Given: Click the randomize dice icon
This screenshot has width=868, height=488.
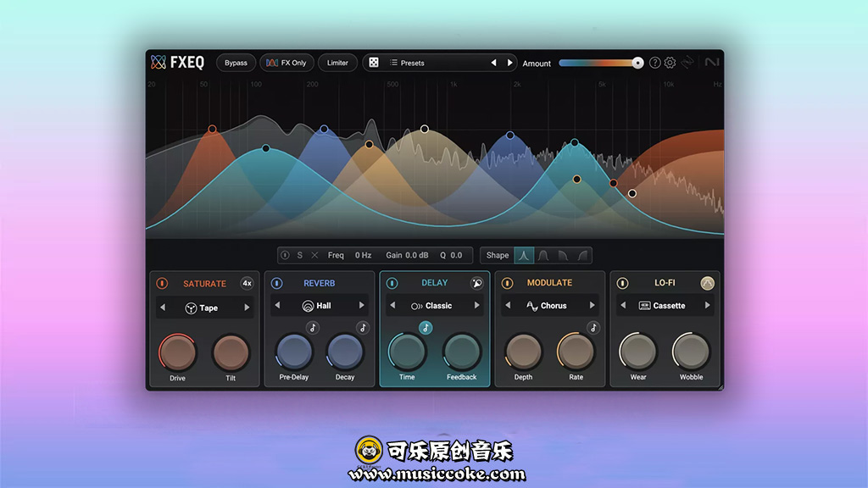Looking at the screenshot, I should [374, 63].
